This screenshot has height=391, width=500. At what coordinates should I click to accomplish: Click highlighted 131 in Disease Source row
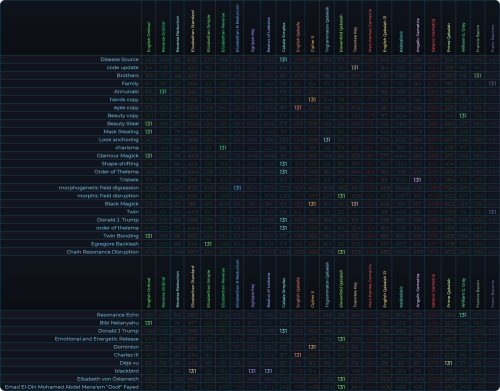coord(283,59)
